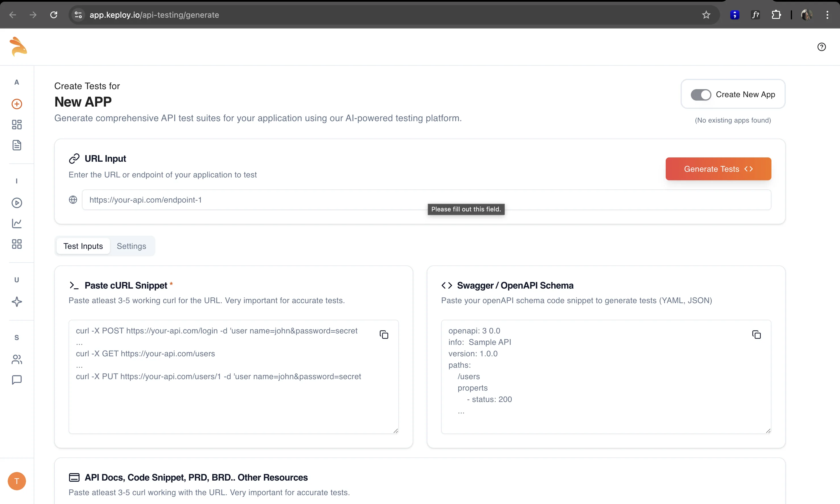Focus the Swagger OpenAPI Schema textarea
Image resolution: width=840 pixels, height=504 pixels.
[x=606, y=377]
